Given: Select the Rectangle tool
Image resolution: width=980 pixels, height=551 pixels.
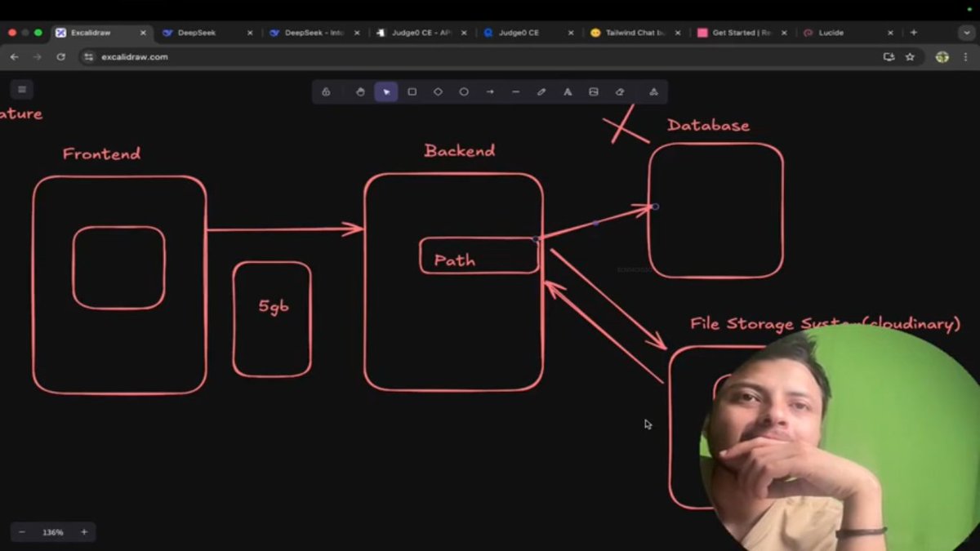Looking at the screenshot, I should pyautogui.click(x=412, y=92).
